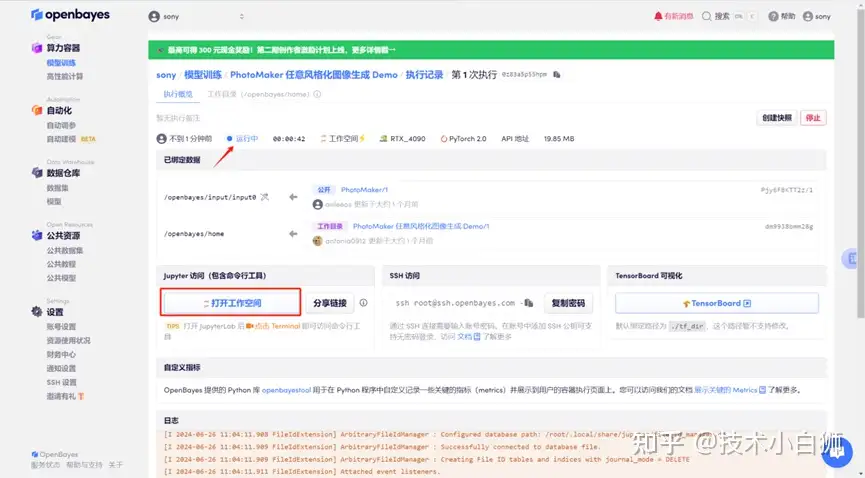This screenshot has height=478, width=865.
Task: Click the 服务状态 footer link
Action: (x=46, y=465)
